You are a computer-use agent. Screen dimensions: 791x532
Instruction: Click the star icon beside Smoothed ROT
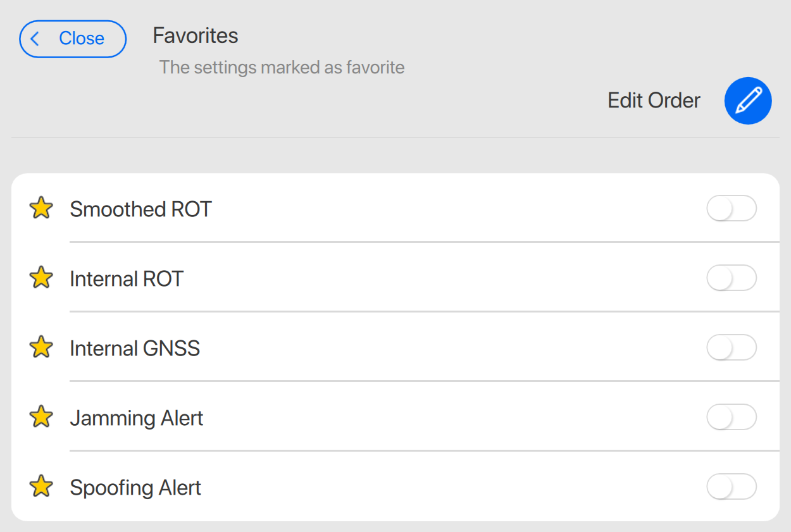41,208
